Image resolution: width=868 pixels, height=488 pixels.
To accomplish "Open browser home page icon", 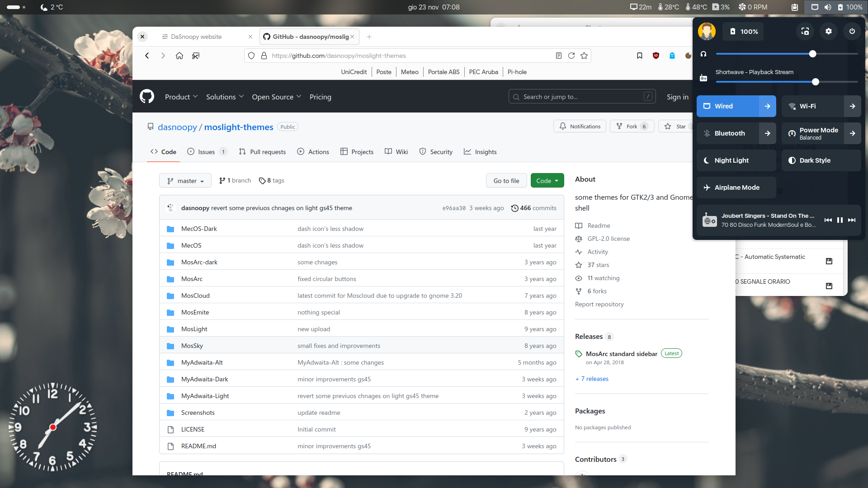I will point(179,56).
